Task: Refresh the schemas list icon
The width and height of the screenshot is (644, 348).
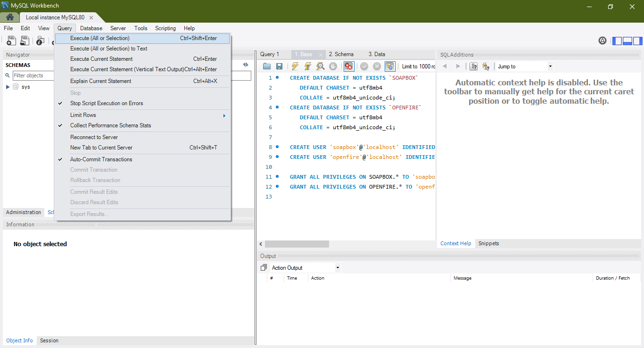Action: point(246,65)
